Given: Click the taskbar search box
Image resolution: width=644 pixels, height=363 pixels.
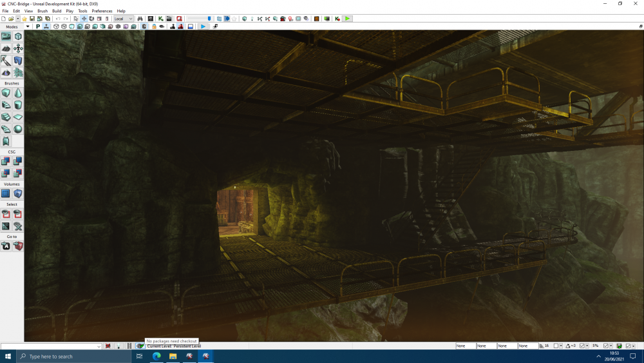Looking at the screenshot, I should (74, 357).
